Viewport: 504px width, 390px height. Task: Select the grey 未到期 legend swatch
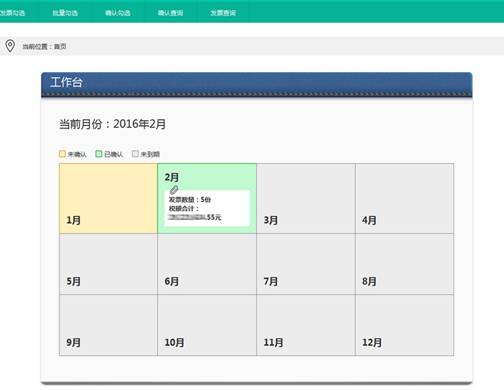point(135,154)
